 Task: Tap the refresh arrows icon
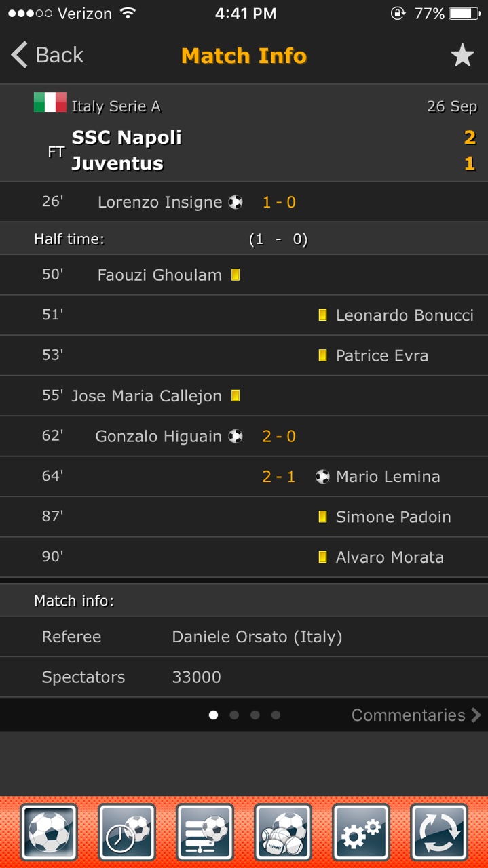click(x=439, y=832)
